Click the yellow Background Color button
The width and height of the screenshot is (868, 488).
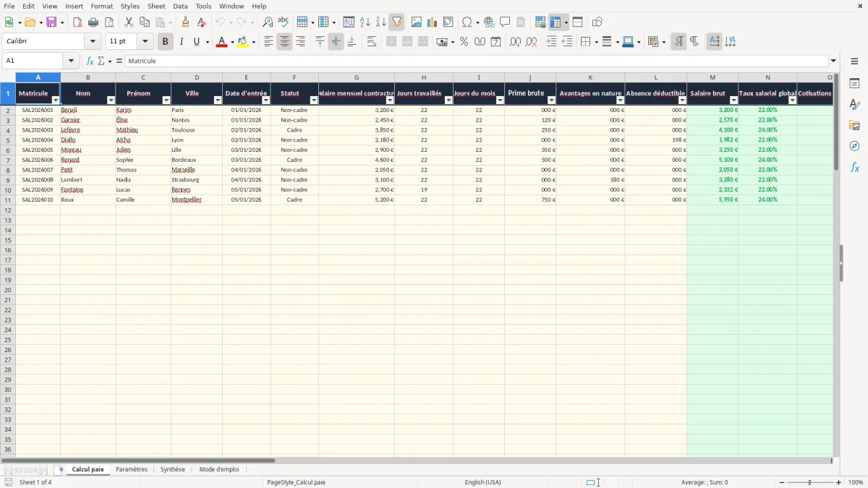point(243,42)
